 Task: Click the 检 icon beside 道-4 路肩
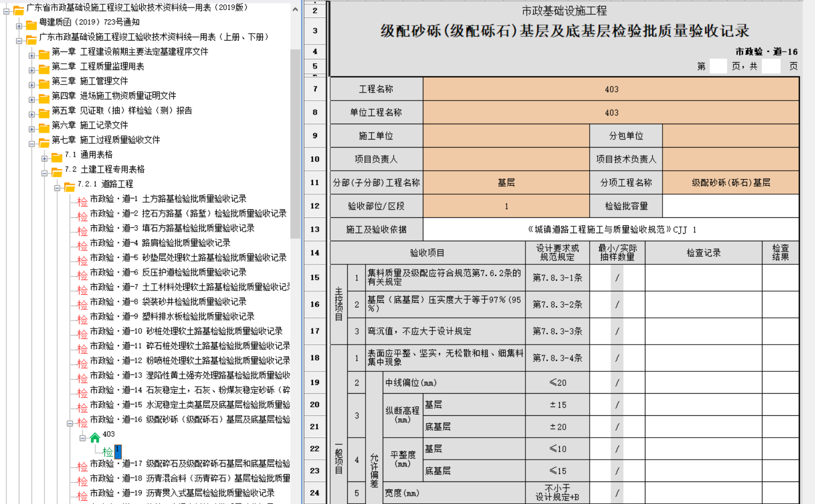click(x=82, y=246)
